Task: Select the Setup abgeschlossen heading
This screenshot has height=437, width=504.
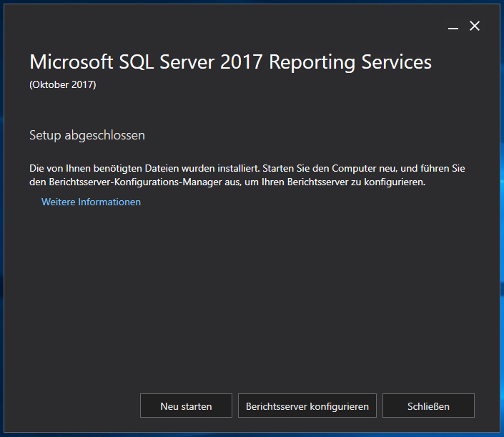Action: coord(87,135)
